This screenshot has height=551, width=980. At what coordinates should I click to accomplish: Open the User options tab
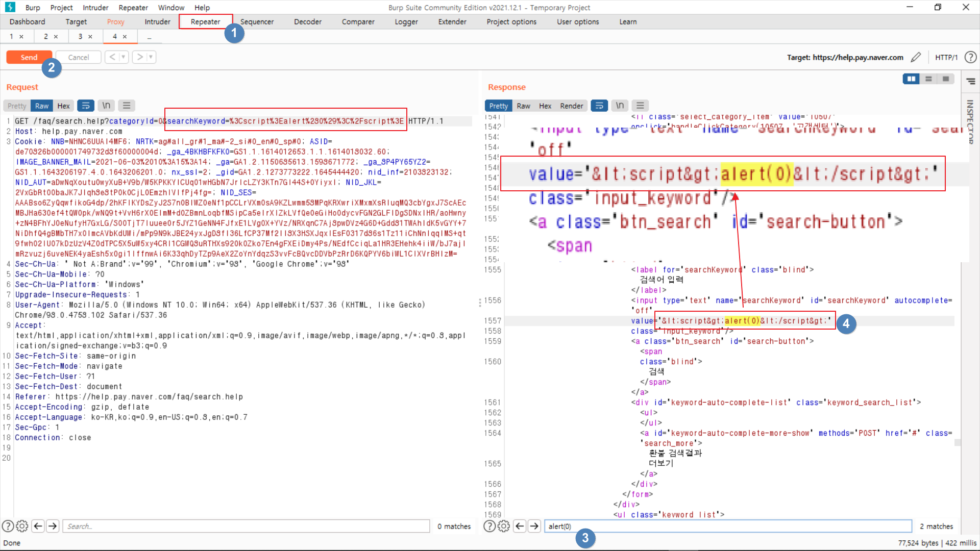pyautogui.click(x=578, y=21)
